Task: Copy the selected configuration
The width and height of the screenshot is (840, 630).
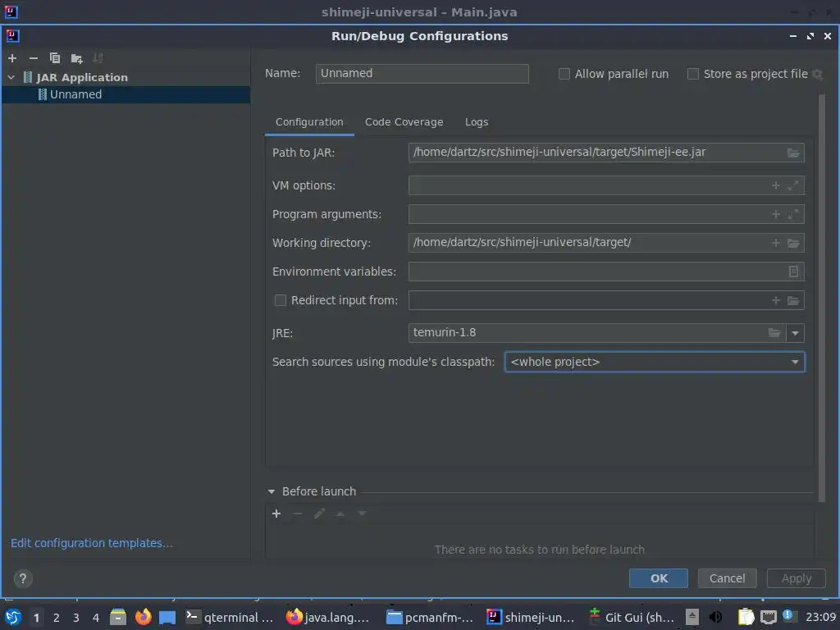Action: click(x=55, y=58)
